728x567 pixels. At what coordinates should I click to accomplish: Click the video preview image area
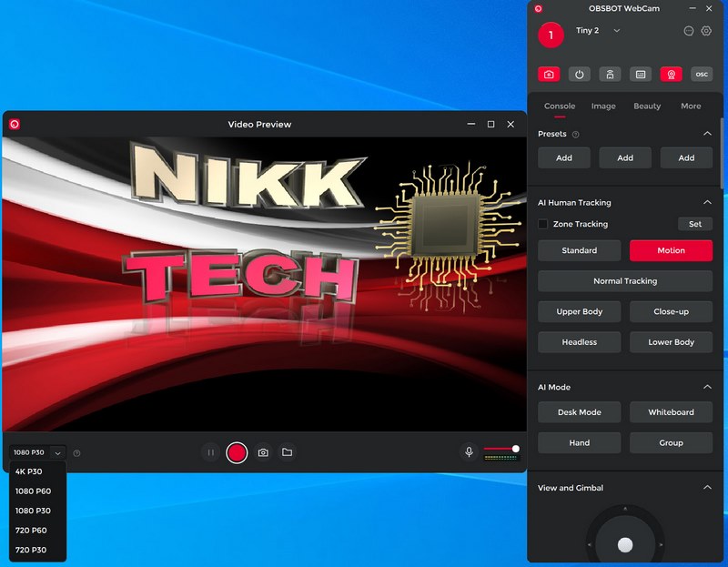click(264, 284)
